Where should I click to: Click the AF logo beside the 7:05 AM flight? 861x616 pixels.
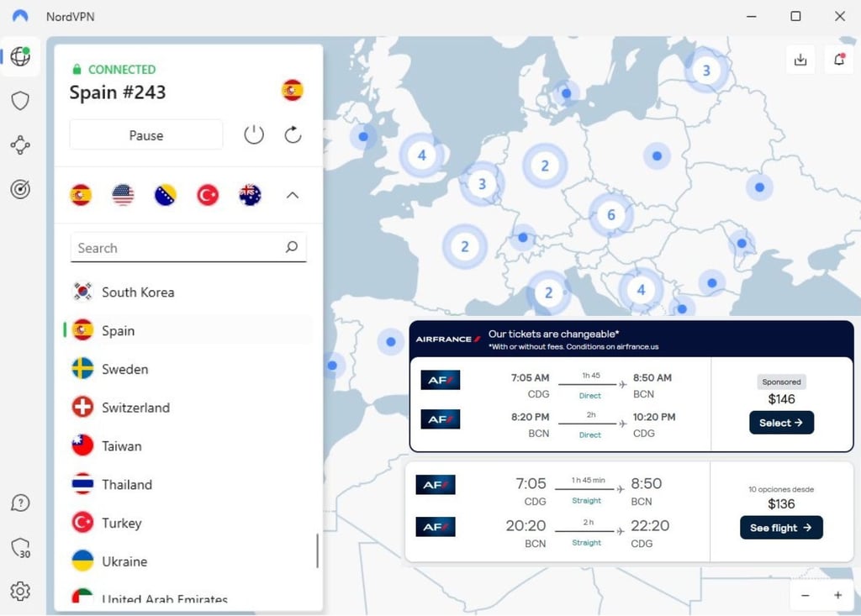click(441, 380)
